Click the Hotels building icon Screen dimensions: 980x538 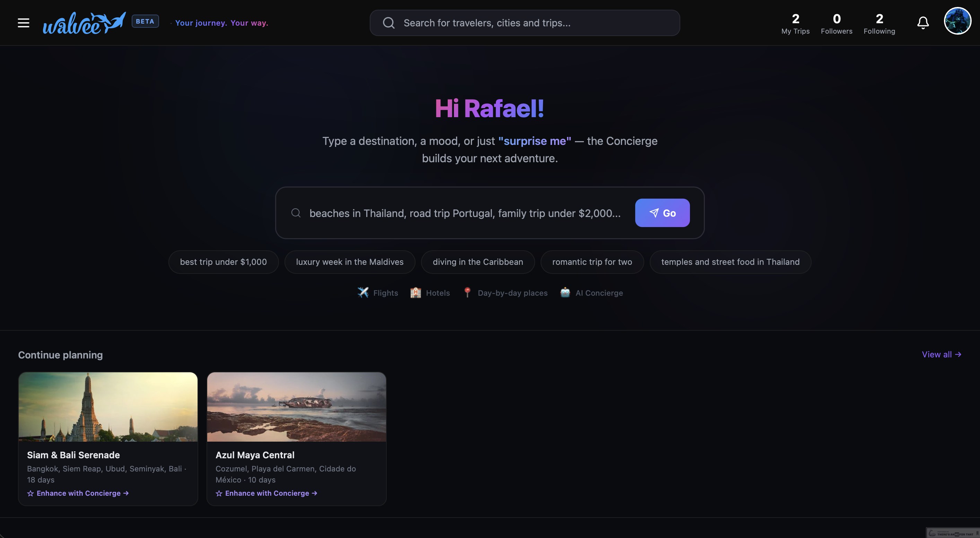(415, 293)
